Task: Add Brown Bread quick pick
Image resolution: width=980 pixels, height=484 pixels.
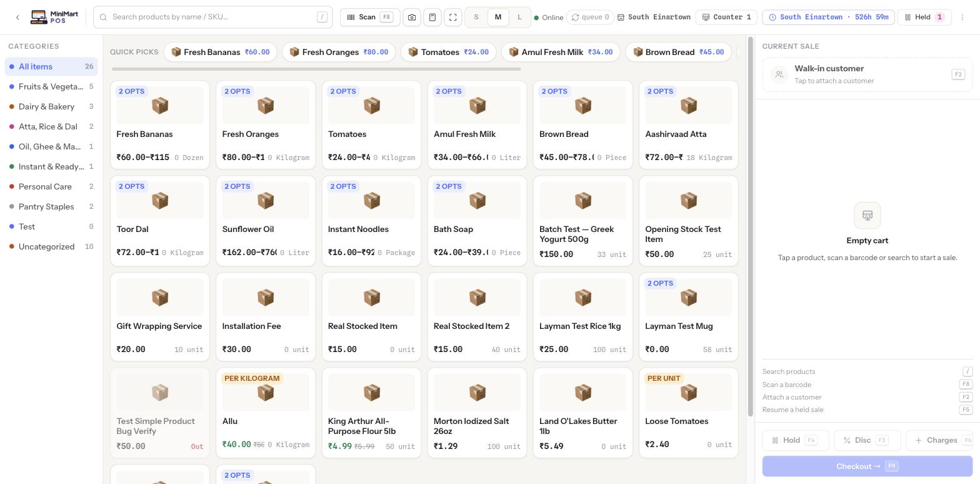Action: click(678, 52)
